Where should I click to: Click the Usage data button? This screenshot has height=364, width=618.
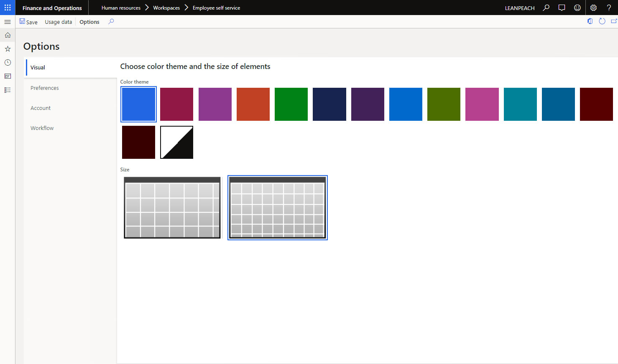coord(58,22)
